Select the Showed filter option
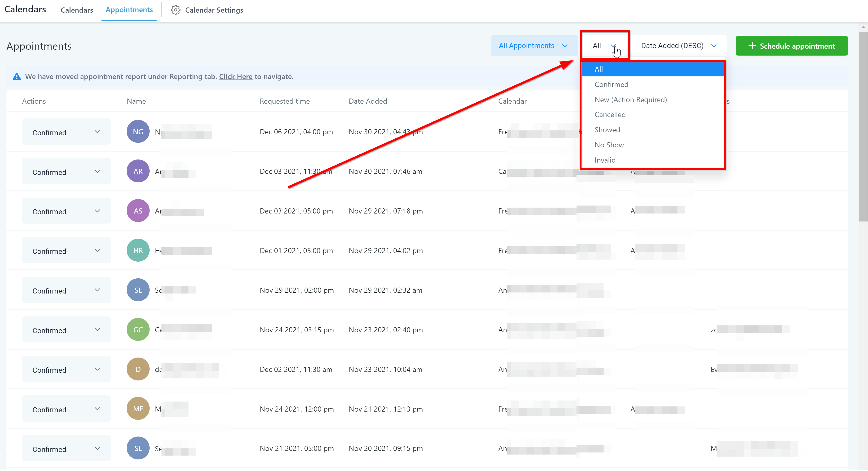 [607, 130]
